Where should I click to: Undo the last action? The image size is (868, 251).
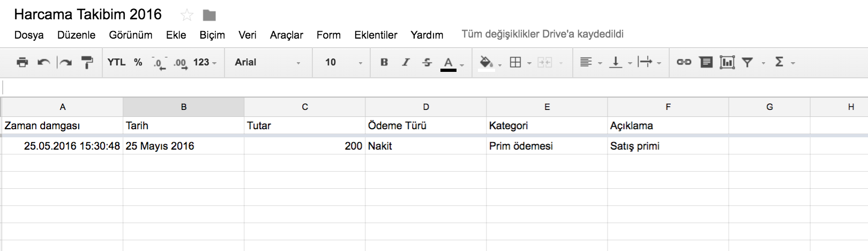43,62
